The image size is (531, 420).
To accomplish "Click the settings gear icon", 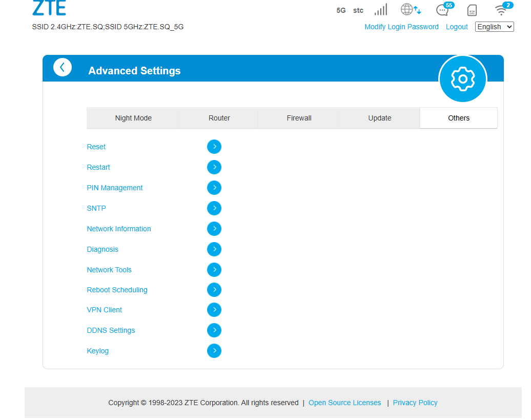I will pyautogui.click(x=462, y=79).
